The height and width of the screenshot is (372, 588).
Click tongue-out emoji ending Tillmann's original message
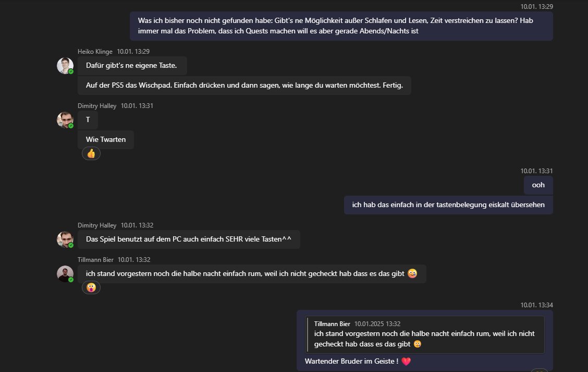coord(412,274)
